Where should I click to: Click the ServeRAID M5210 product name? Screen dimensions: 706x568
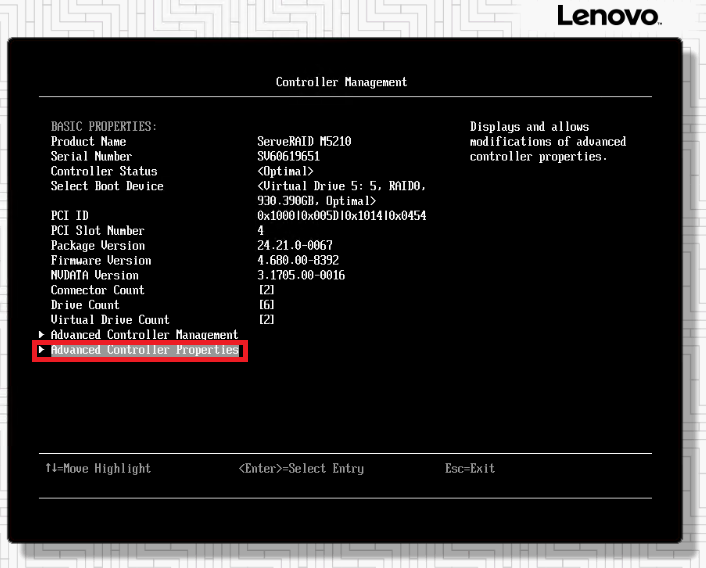click(x=304, y=142)
